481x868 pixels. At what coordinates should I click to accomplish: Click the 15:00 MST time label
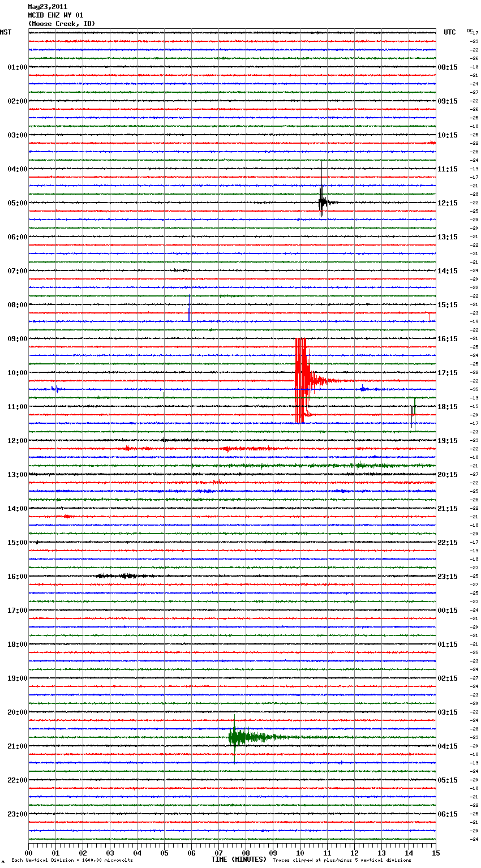(17, 543)
